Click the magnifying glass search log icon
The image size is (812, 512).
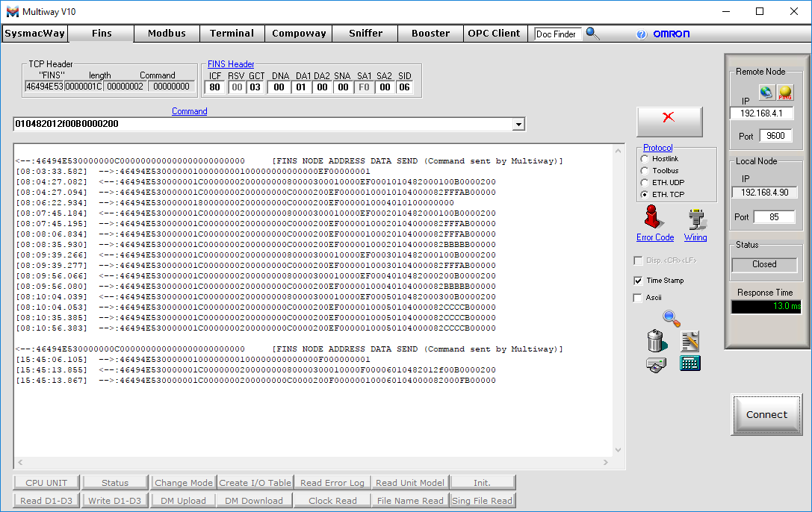(x=671, y=318)
